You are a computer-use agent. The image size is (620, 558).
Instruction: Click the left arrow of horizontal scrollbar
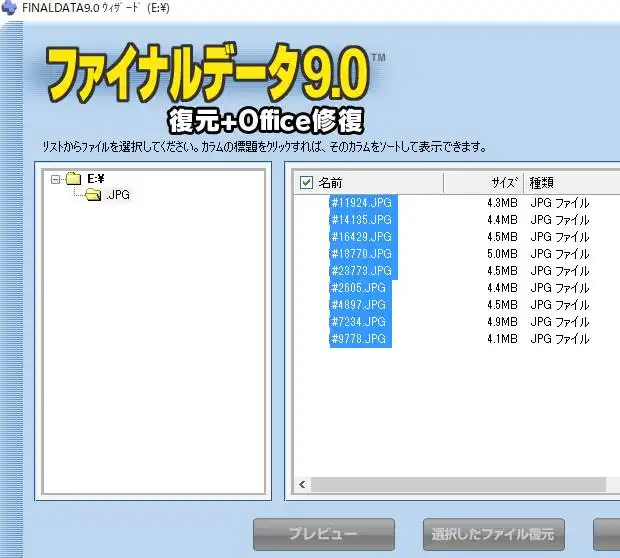click(303, 484)
